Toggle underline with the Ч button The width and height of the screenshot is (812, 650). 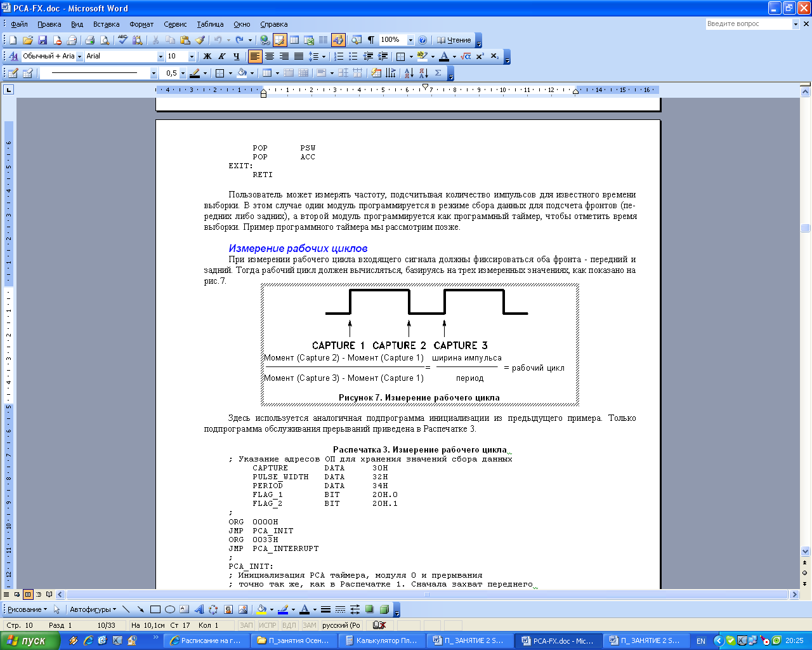coord(237,56)
